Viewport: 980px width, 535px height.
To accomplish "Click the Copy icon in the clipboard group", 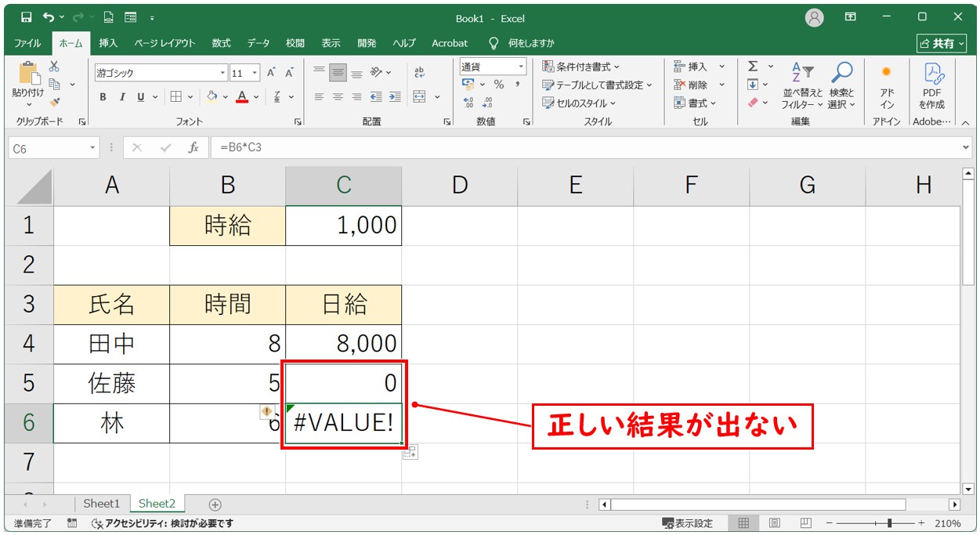I will (x=55, y=84).
